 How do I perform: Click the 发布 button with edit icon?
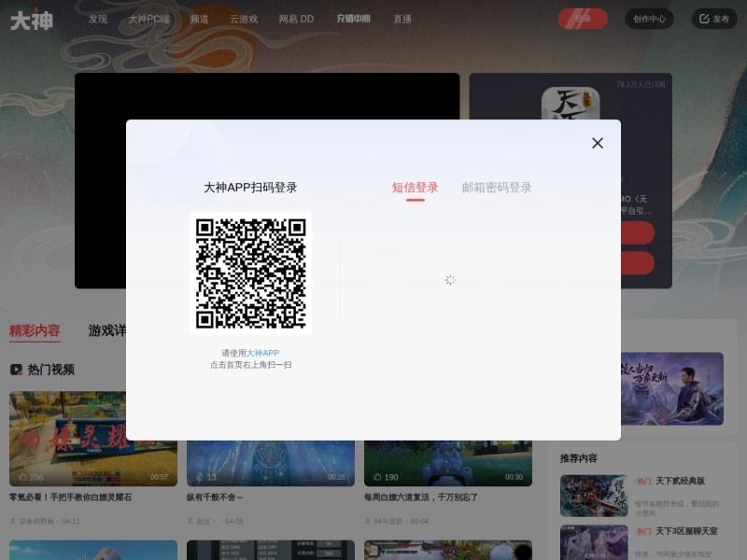click(714, 19)
